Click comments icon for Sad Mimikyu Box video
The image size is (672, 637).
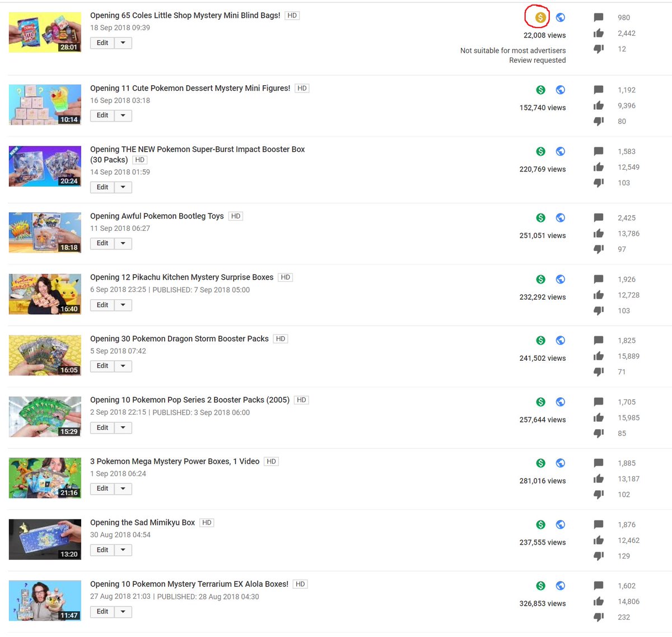pos(599,525)
